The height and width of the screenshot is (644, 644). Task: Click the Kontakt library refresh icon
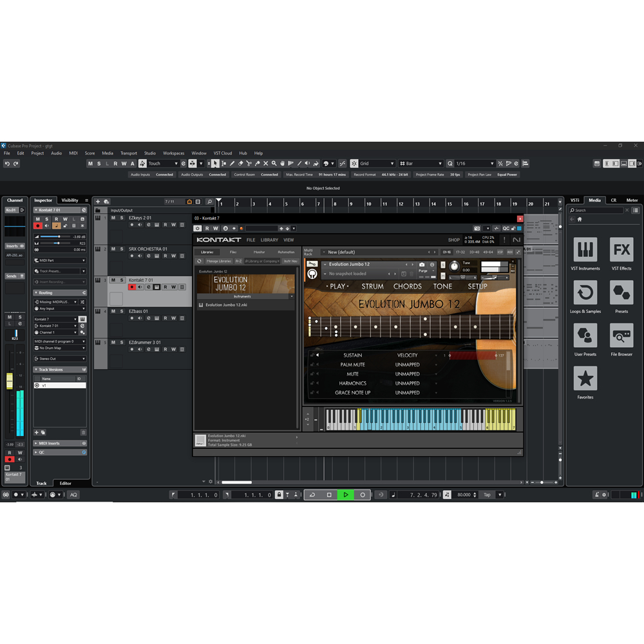click(x=199, y=261)
